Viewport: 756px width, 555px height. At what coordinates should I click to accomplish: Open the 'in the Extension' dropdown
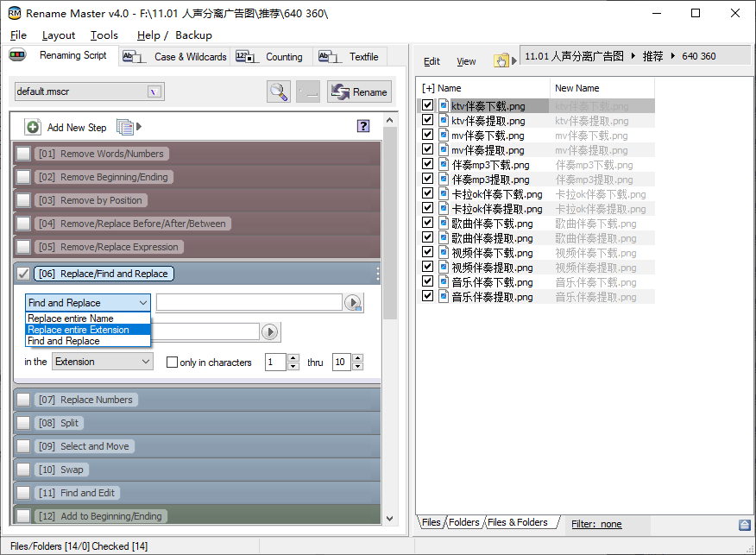103,362
